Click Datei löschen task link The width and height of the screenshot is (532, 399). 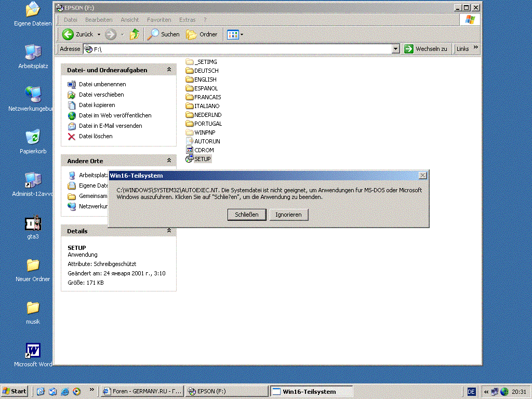[96, 136]
